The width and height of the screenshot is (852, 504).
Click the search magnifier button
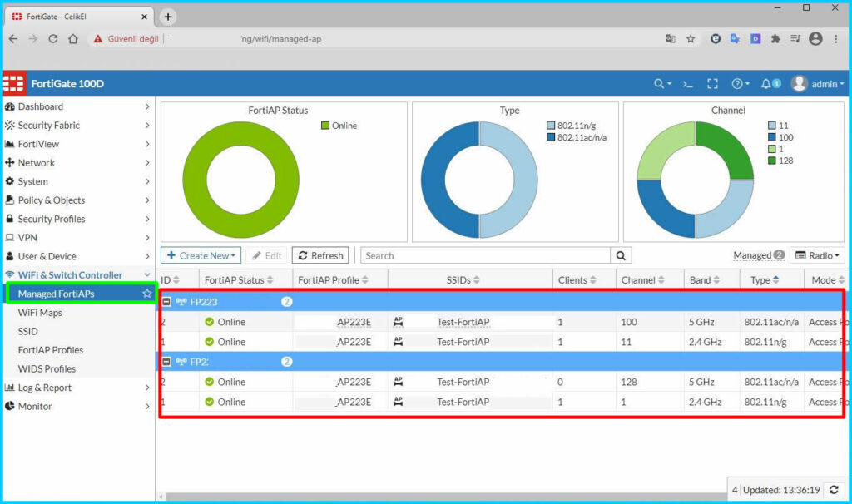click(x=621, y=255)
